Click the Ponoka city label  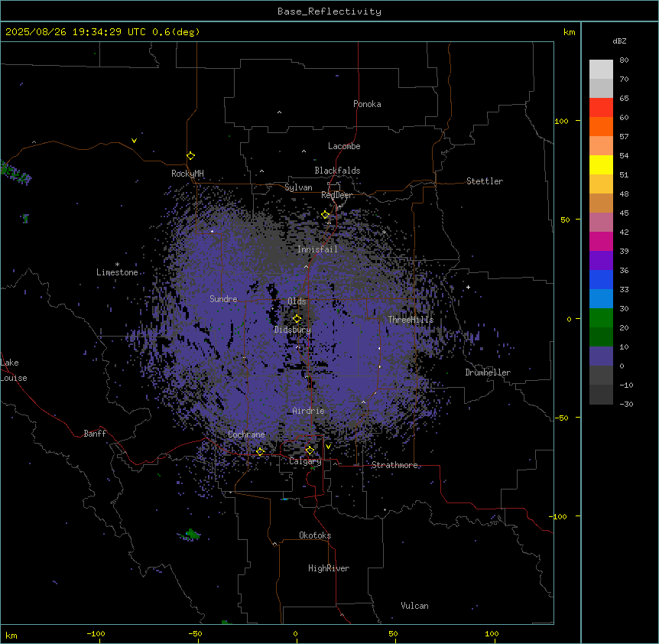pyautogui.click(x=367, y=104)
